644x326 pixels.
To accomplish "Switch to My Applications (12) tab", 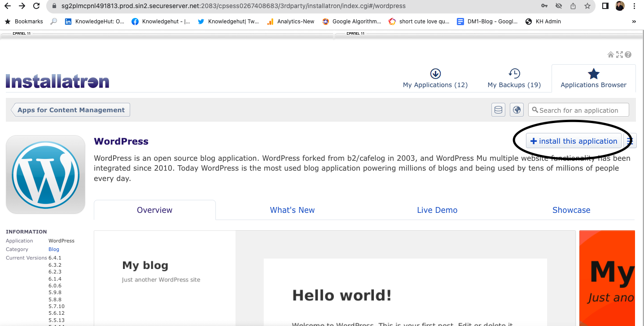I will pyautogui.click(x=435, y=79).
